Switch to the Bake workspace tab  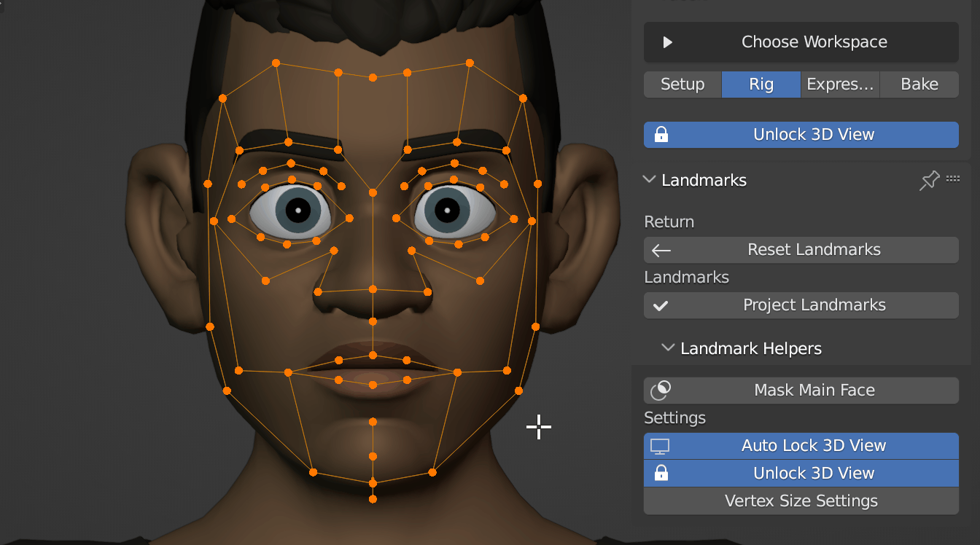[919, 85]
